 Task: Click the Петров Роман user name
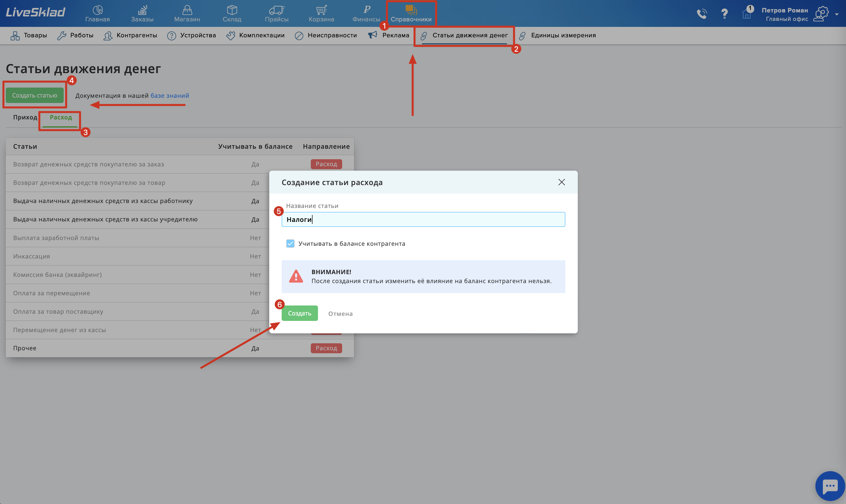pos(785,10)
